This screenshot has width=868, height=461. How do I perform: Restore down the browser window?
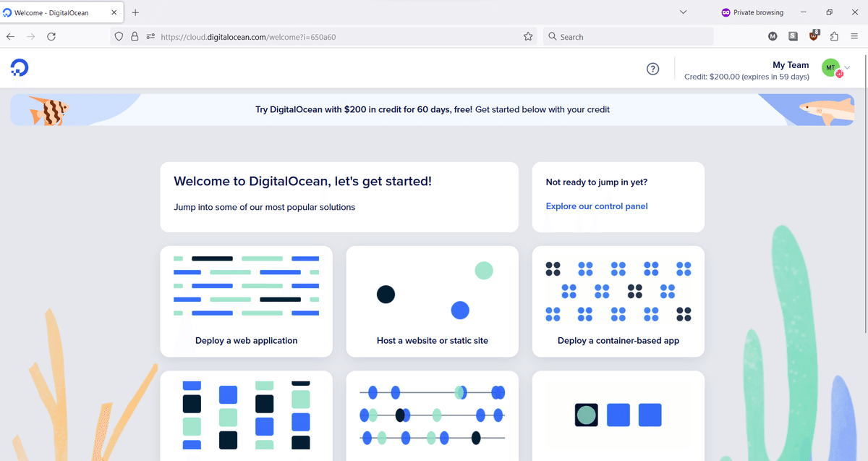pos(829,12)
